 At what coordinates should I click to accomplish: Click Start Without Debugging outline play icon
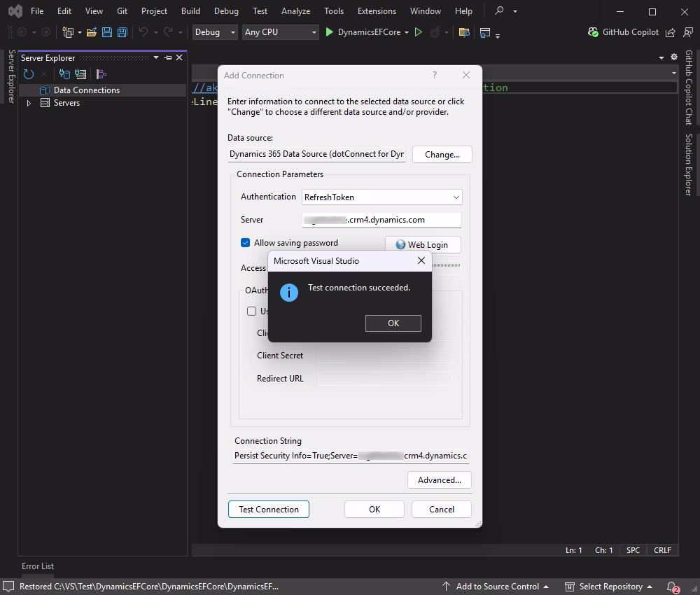point(419,32)
